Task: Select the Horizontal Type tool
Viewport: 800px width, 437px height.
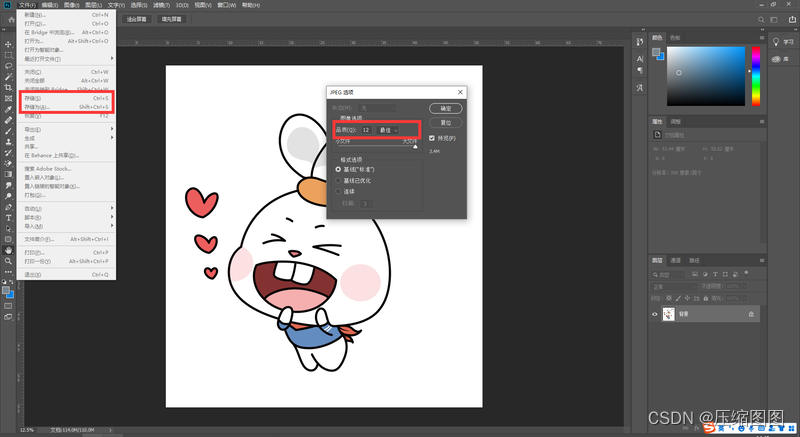Action: pyautogui.click(x=8, y=218)
